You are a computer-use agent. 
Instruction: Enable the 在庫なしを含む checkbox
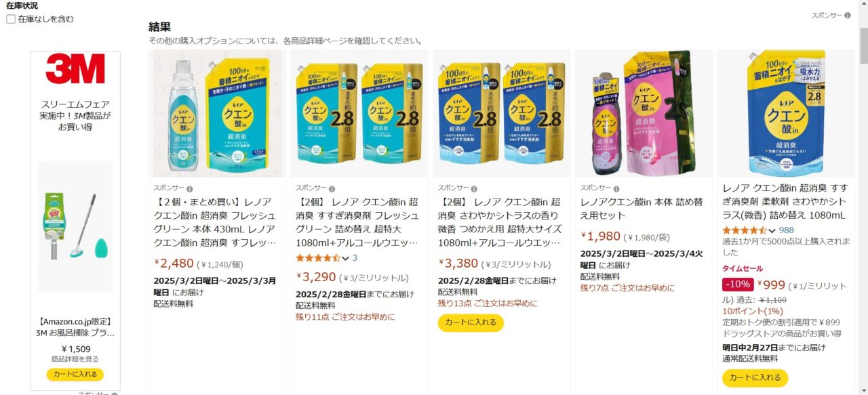coord(11,19)
